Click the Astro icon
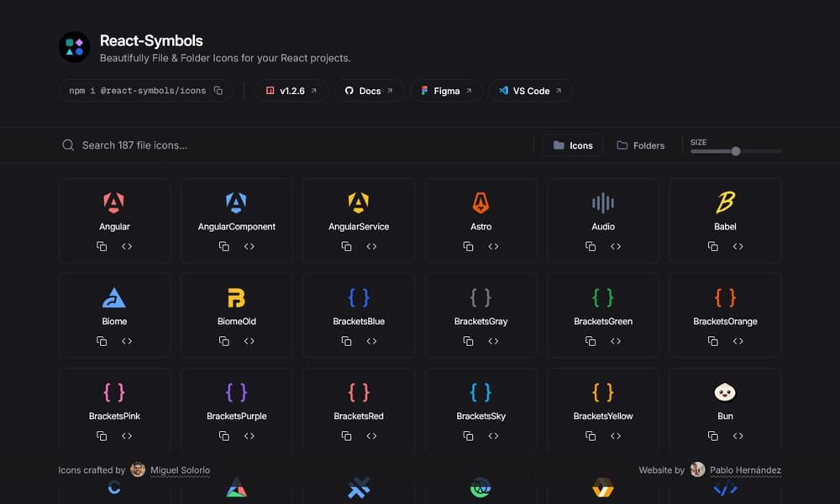Image resolution: width=840 pixels, height=504 pixels. coord(480,202)
